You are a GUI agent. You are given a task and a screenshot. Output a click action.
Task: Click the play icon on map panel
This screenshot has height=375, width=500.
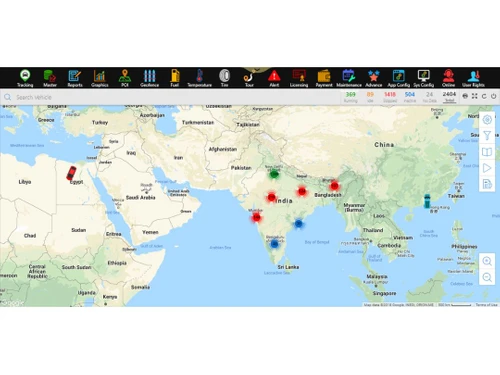coord(487,168)
